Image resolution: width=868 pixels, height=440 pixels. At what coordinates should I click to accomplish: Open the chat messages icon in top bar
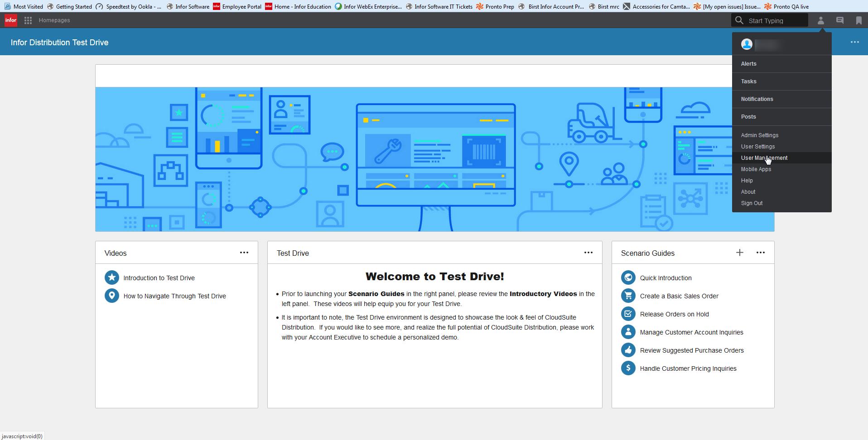tap(840, 20)
